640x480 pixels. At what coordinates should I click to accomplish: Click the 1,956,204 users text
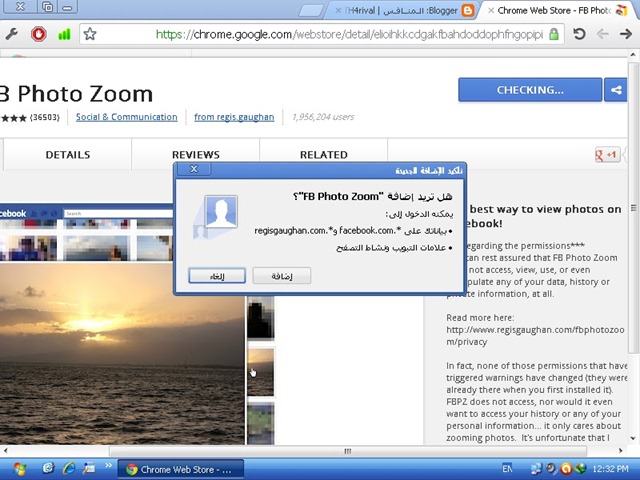click(x=323, y=117)
